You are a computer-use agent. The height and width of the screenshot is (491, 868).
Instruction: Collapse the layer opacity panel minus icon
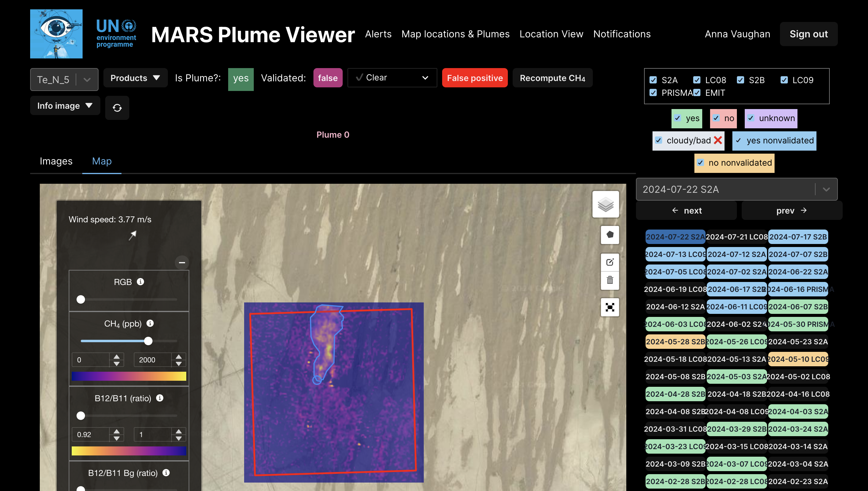click(182, 262)
